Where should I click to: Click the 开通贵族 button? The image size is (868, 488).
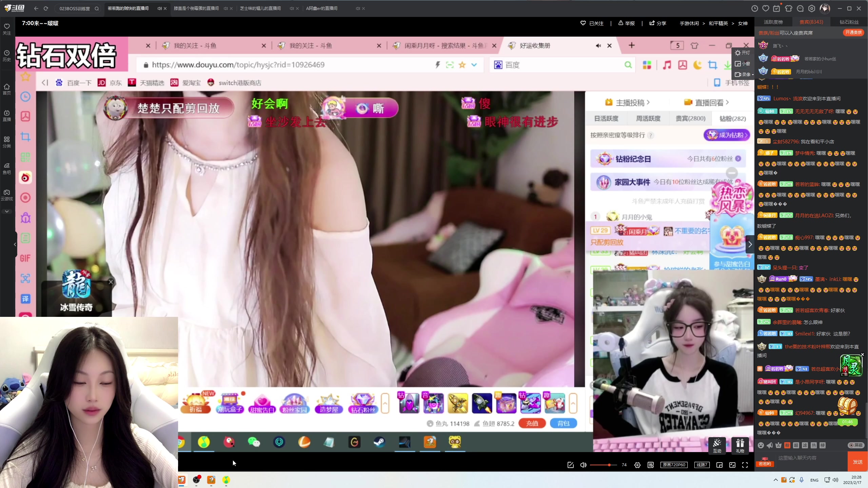(x=854, y=33)
